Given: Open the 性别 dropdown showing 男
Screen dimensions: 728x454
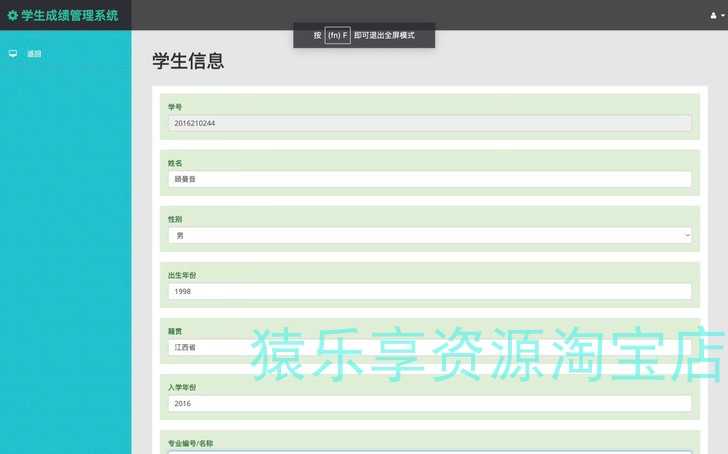Looking at the screenshot, I should pos(429,235).
